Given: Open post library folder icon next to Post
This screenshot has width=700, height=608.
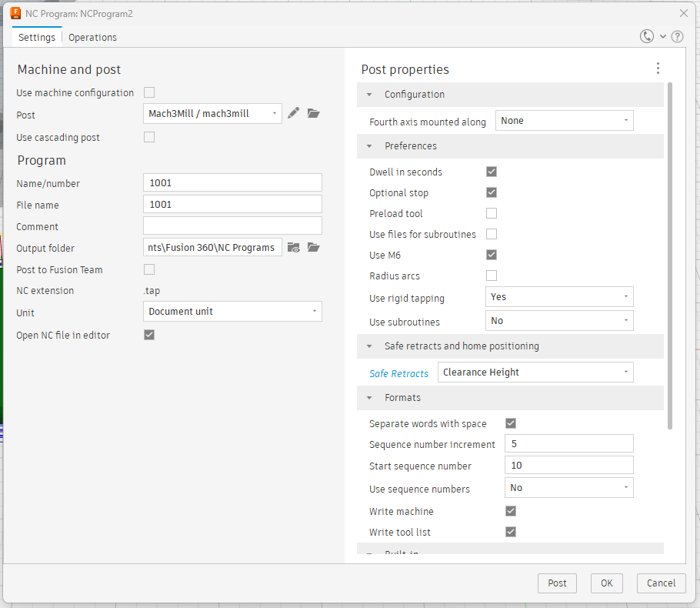Looking at the screenshot, I should click(x=313, y=113).
